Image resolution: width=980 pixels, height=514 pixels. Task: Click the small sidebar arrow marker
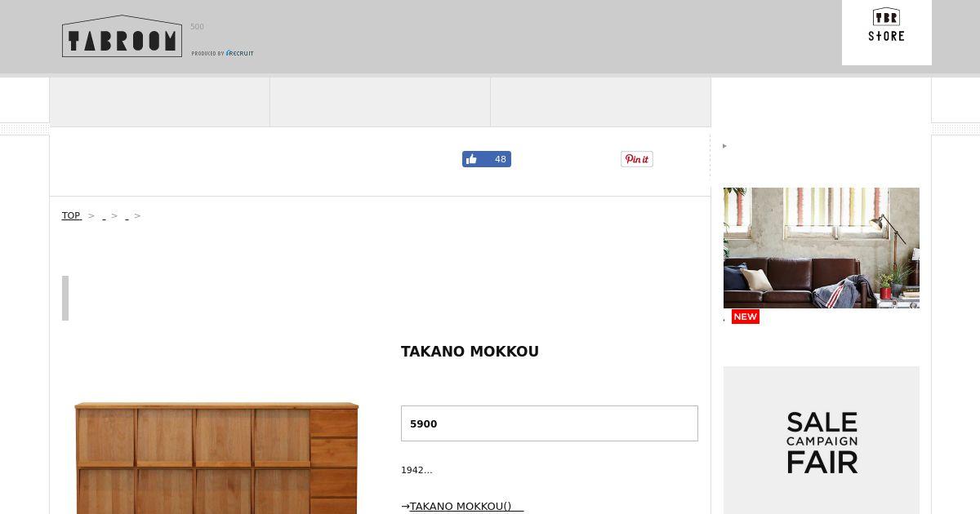point(724,146)
